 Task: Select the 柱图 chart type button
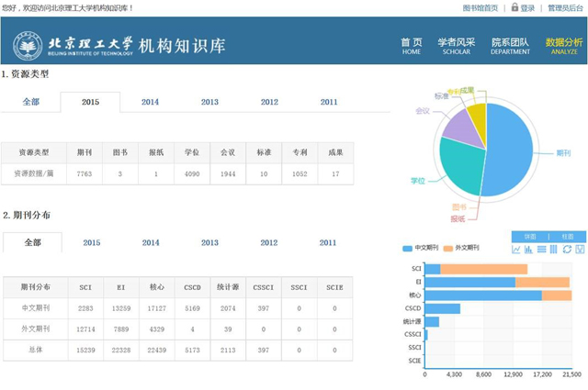[567, 236]
